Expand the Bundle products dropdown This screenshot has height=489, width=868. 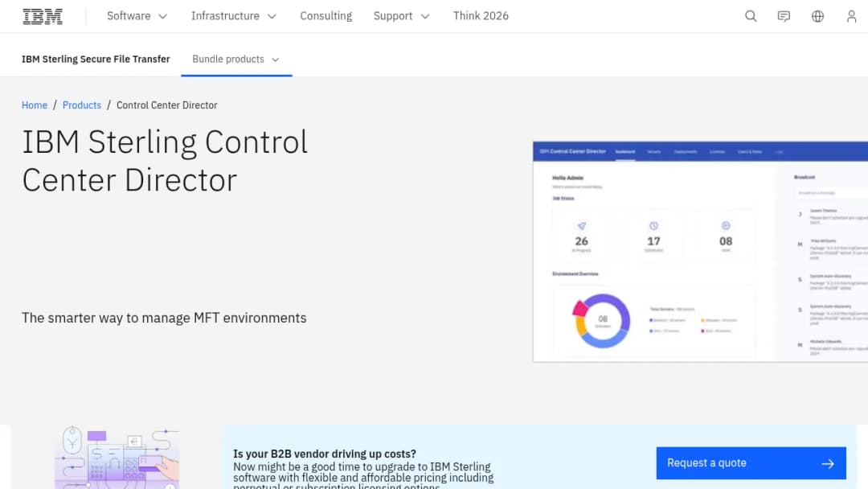coord(236,60)
